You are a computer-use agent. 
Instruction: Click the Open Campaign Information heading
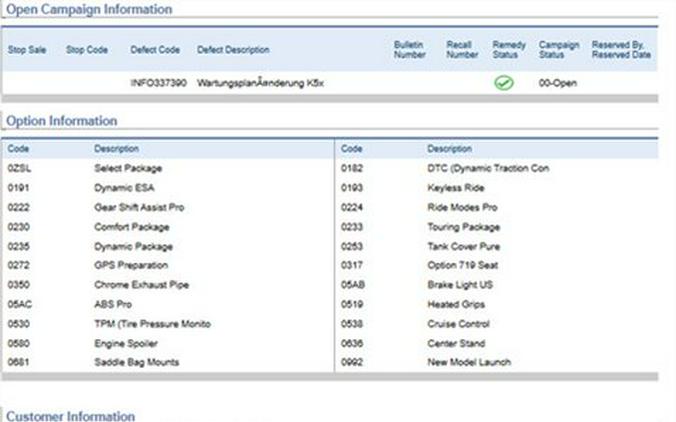(x=89, y=9)
